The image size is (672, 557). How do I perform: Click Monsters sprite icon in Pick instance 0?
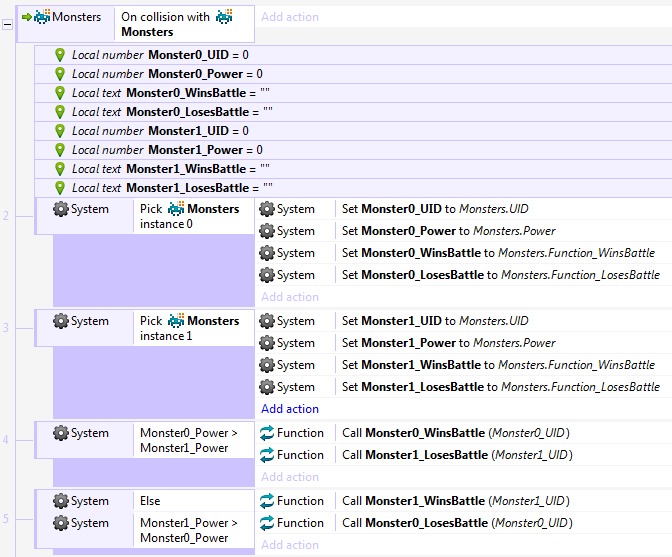point(176,209)
